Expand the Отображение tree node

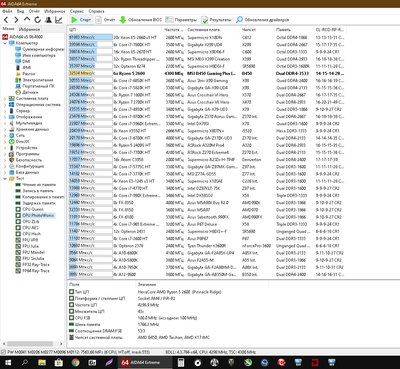(x=5, y=117)
